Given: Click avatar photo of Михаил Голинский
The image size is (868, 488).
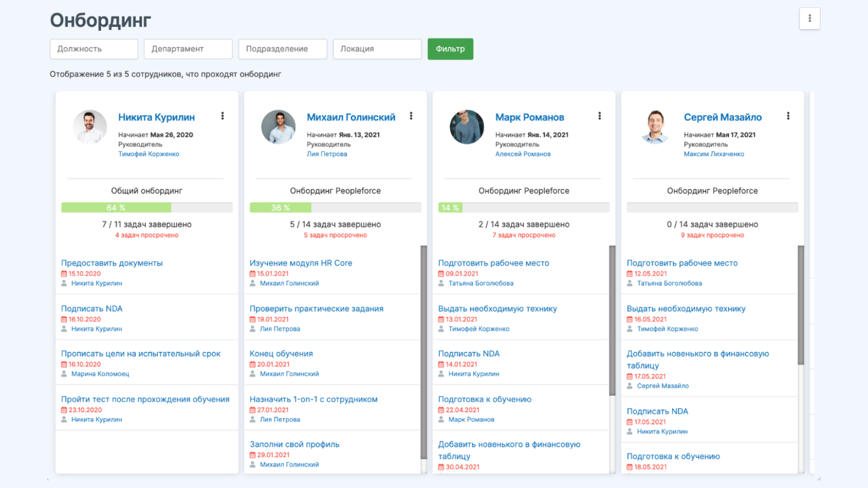Looking at the screenshot, I should (278, 127).
